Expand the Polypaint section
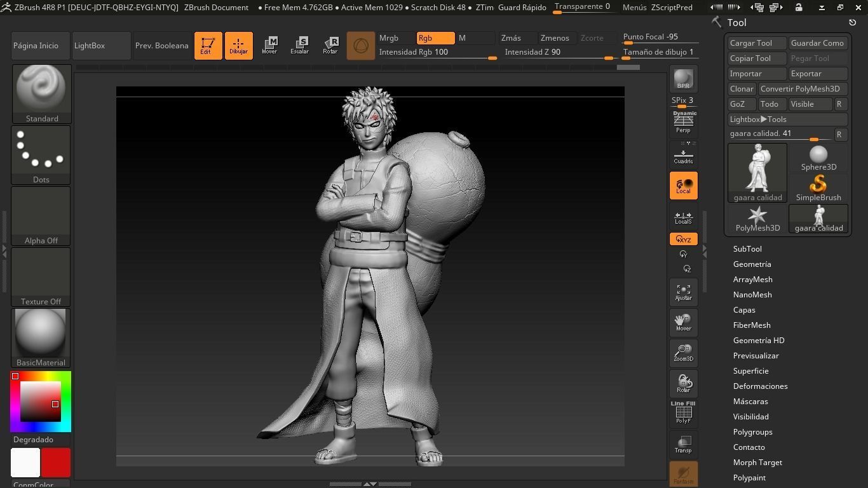This screenshot has width=868, height=488. click(x=749, y=478)
